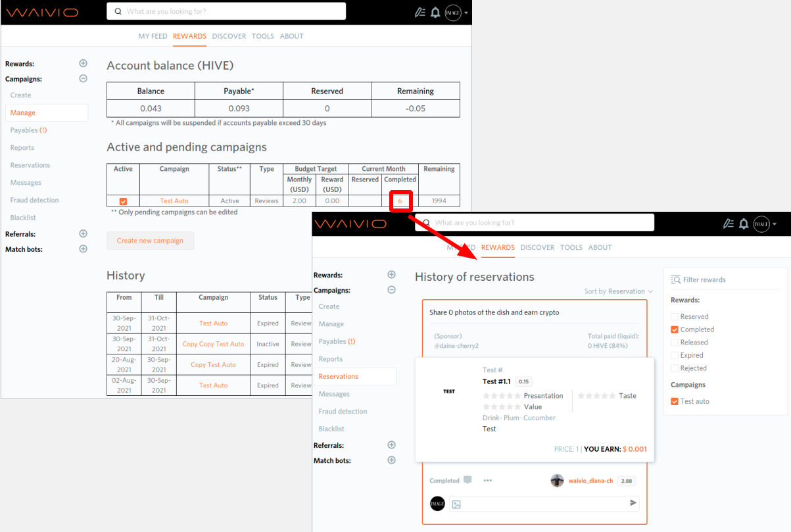Select REWARDS tab in back window
The image size is (791, 532).
[x=189, y=36]
